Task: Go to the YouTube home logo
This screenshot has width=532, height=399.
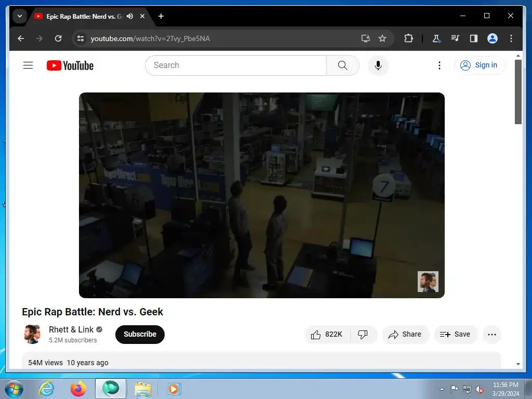Action: point(70,65)
